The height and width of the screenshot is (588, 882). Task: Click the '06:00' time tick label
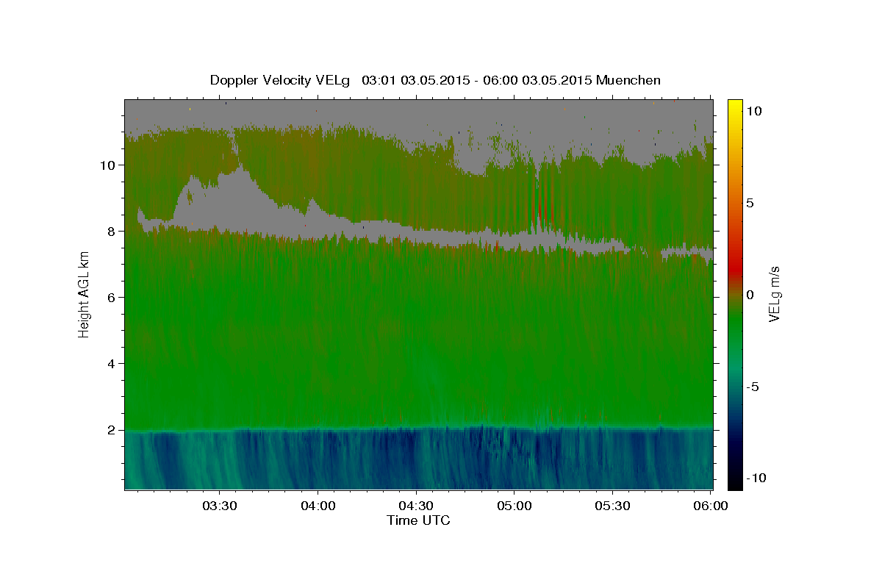pos(711,506)
